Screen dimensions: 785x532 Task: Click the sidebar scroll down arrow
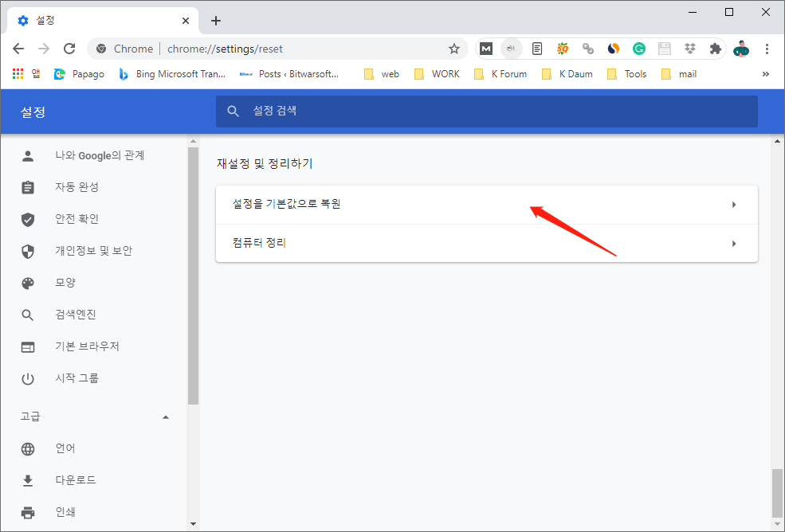193,524
